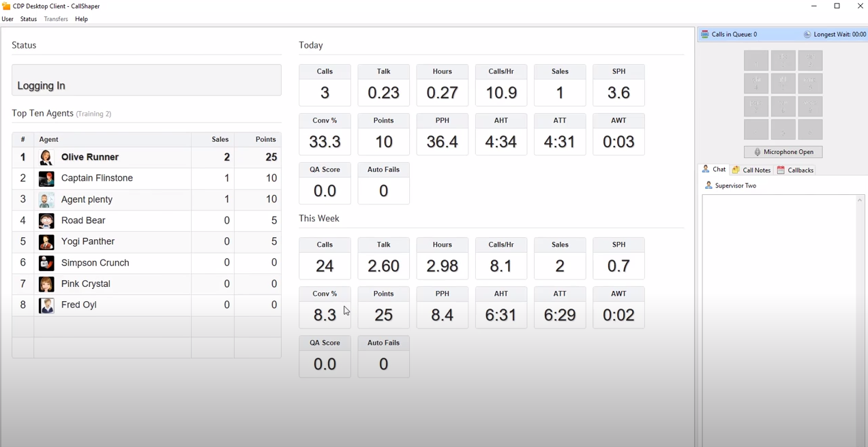Open the User menu

click(x=8, y=19)
